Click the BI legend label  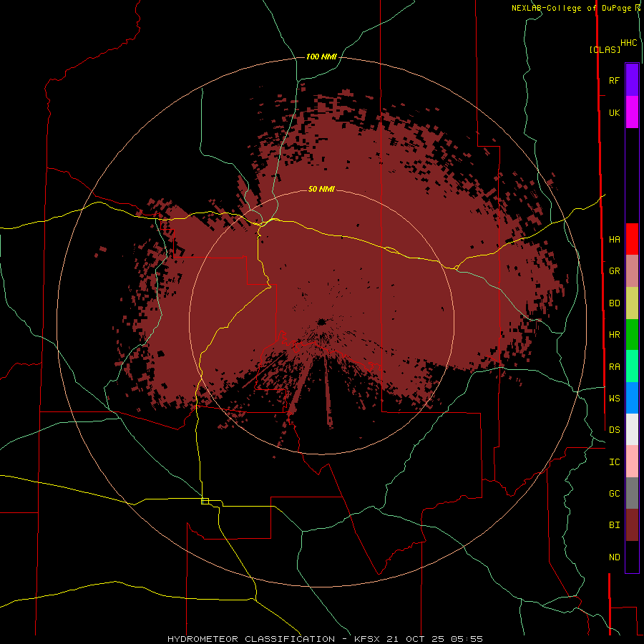614,525
